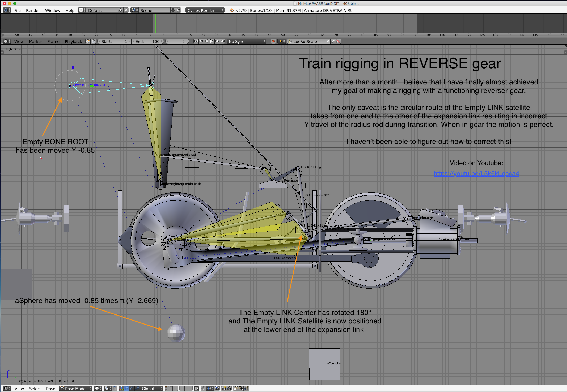Open the Help menu
This screenshot has height=392, width=567.
(70, 10)
